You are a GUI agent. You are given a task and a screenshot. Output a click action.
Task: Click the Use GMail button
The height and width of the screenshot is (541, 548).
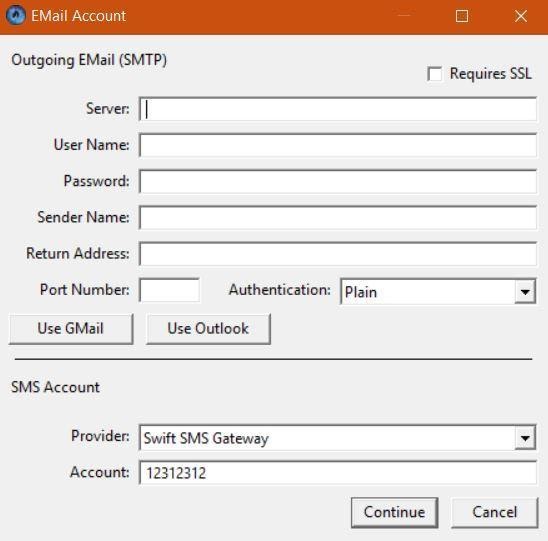[x=71, y=329]
